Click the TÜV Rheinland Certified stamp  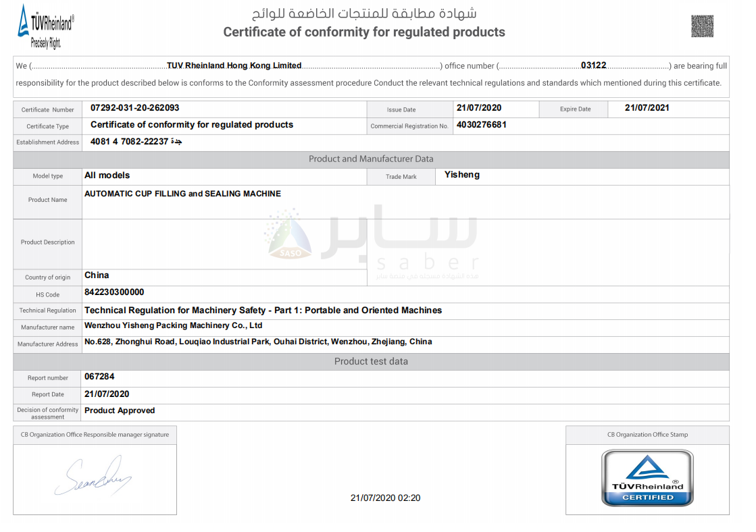click(647, 477)
